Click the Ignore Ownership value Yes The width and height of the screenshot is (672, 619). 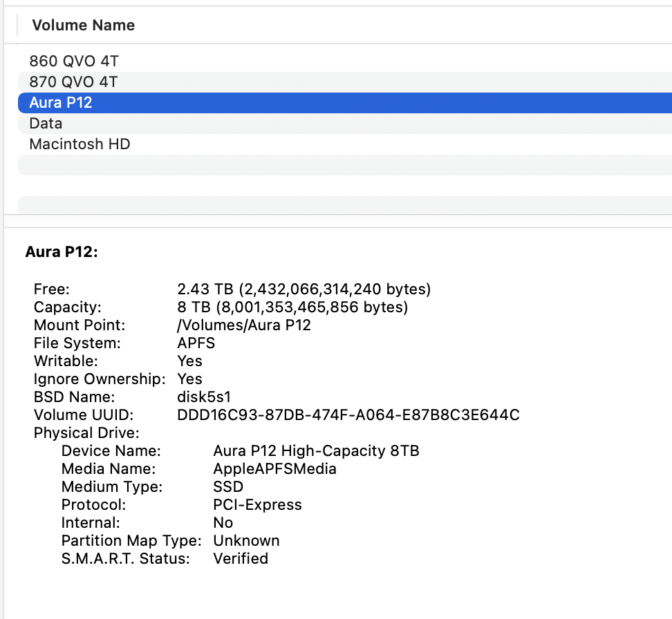click(x=189, y=379)
